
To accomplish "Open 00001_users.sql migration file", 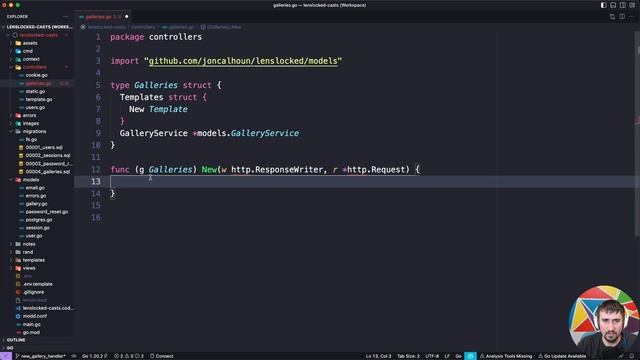I will pyautogui.click(x=44, y=147).
